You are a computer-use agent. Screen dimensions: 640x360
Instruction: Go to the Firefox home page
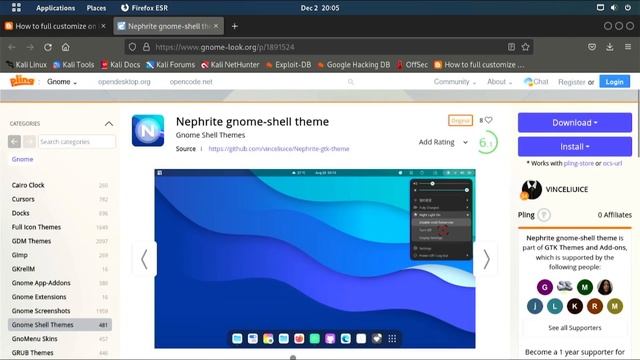tap(65, 47)
